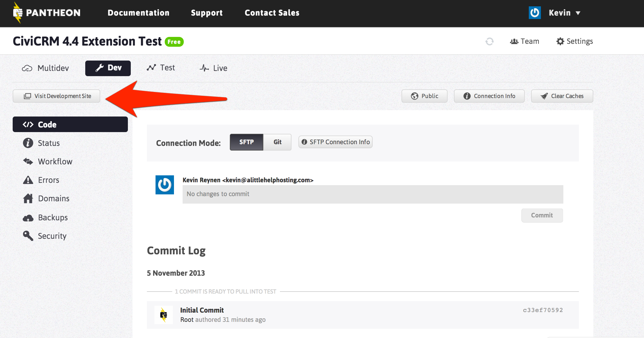Click the Errors warning triangle icon
The height and width of the screenshot is (338, 644).
[x=28, y=180]
